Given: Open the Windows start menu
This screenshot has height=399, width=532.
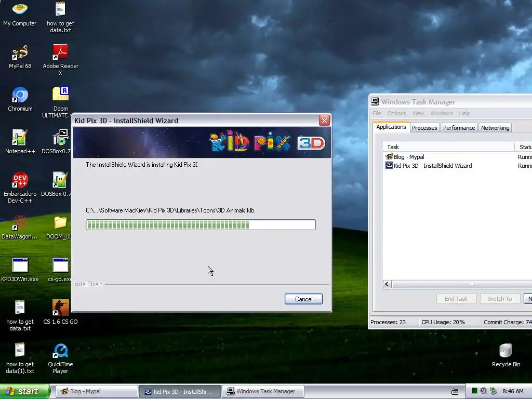Looking at the screenshot, I should click(25, 391).
